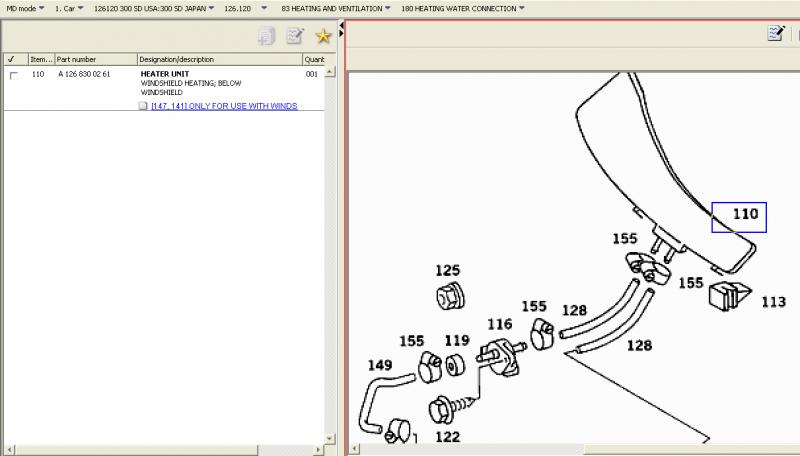The image size is (800, 456).
Task: Select part 113 in the diagram
Action: tap(773, 300)
